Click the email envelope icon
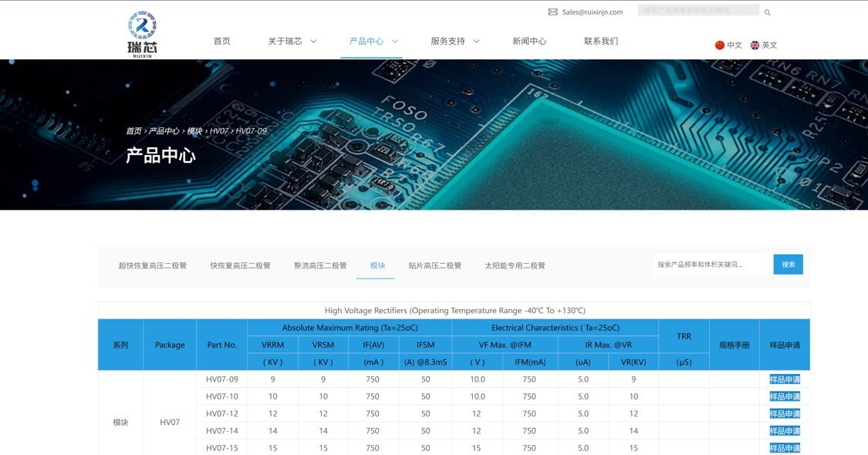Screen dimensions: 868x455 (x=552, y=12)
